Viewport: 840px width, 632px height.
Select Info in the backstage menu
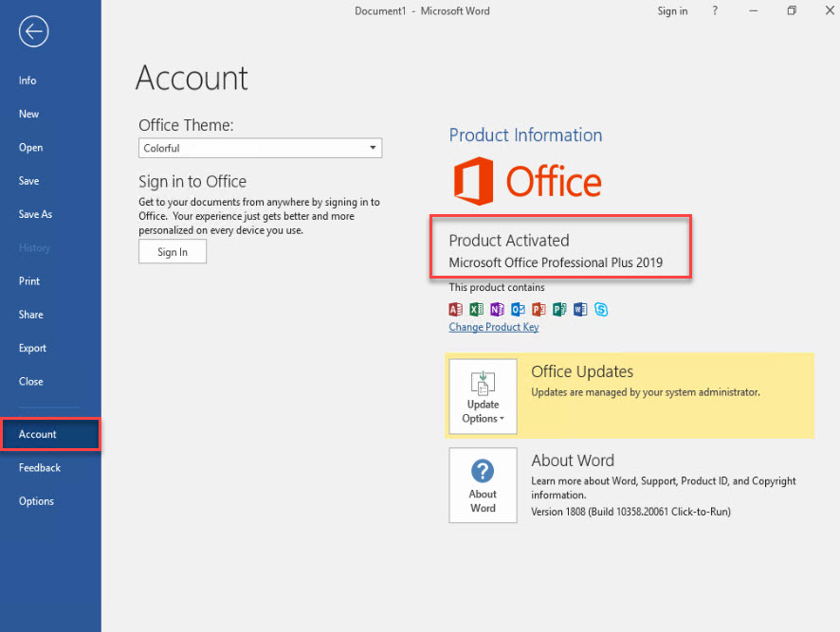pos(27,81)
